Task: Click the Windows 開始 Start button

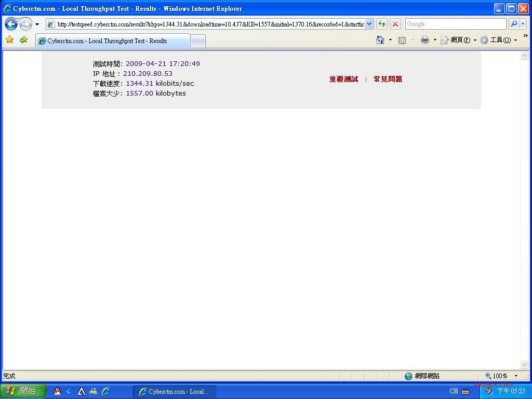Action: pos(23,391)
